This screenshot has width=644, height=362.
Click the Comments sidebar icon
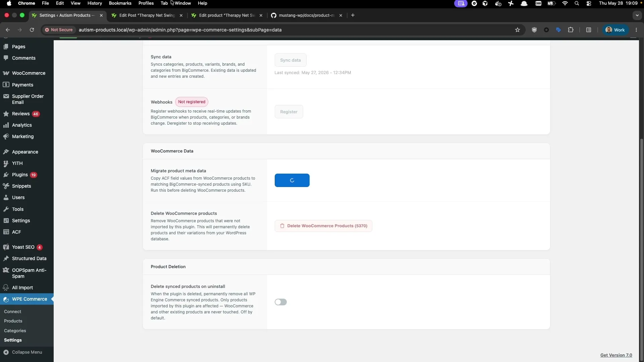(x=6, y=58)
